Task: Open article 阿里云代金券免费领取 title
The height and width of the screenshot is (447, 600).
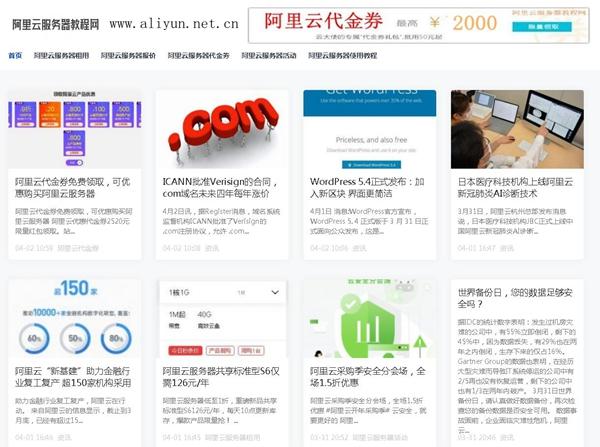Action: (x=73, y=188)
